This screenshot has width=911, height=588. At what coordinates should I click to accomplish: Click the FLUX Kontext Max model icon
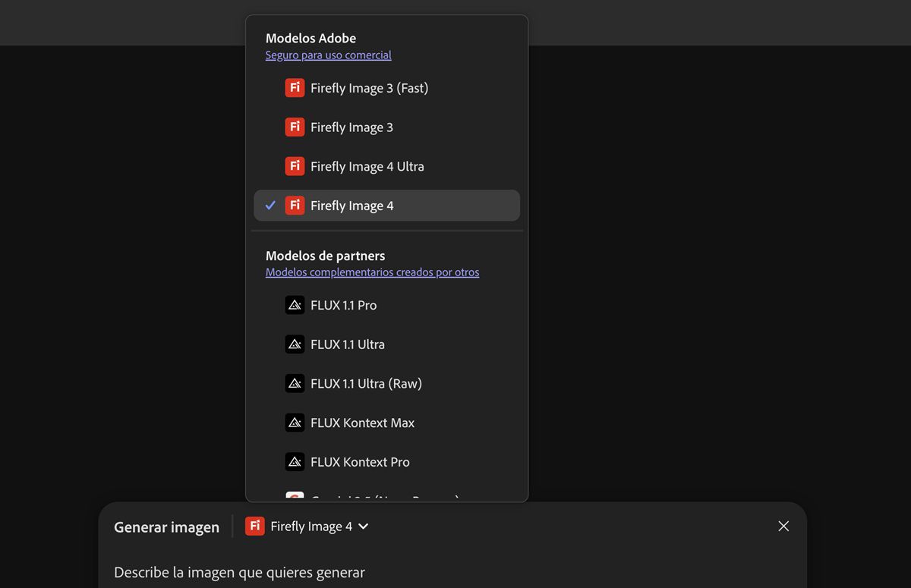click(x=295, y=423)
